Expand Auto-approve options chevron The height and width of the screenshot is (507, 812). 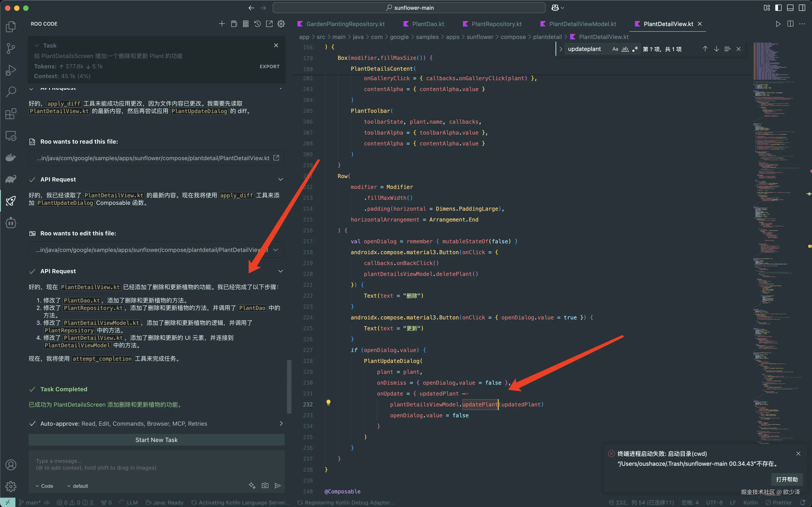281,423
